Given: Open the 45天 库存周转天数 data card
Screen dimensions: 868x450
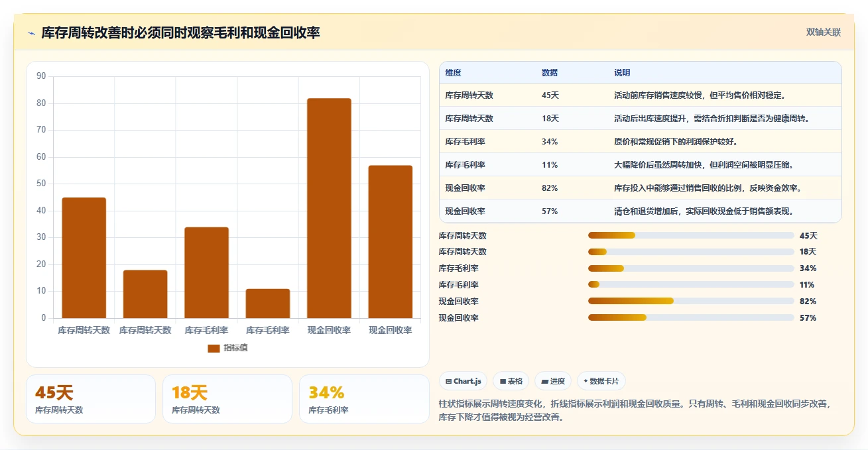Looking at the screenshot, I should coord(91,399).
